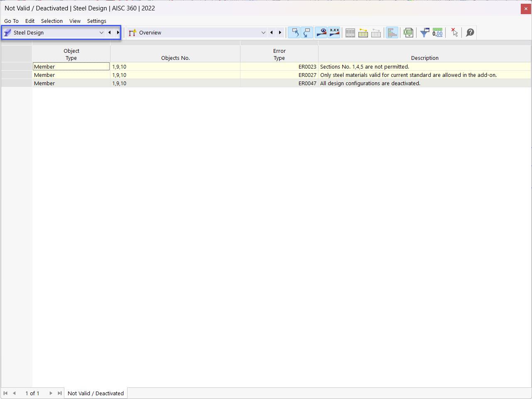Open the Go To menu
Image resolution: width=532 pixels, height=399 pixels.
click(x=11, y=21)
